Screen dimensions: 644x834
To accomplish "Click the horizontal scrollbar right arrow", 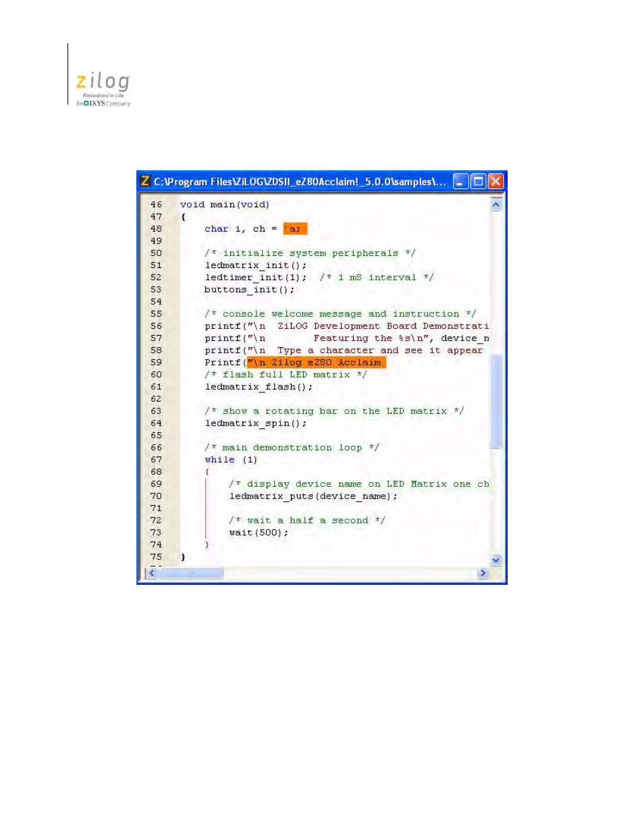I will pos(482,573).
